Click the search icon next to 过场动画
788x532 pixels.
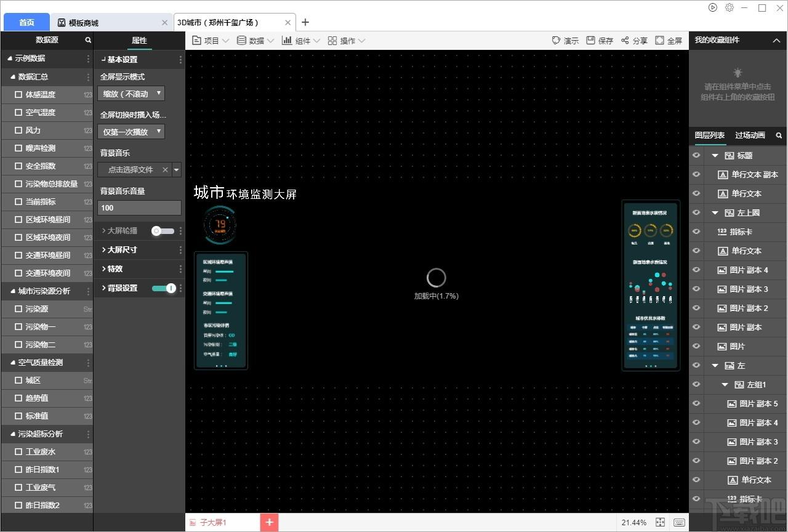(779, 135)
